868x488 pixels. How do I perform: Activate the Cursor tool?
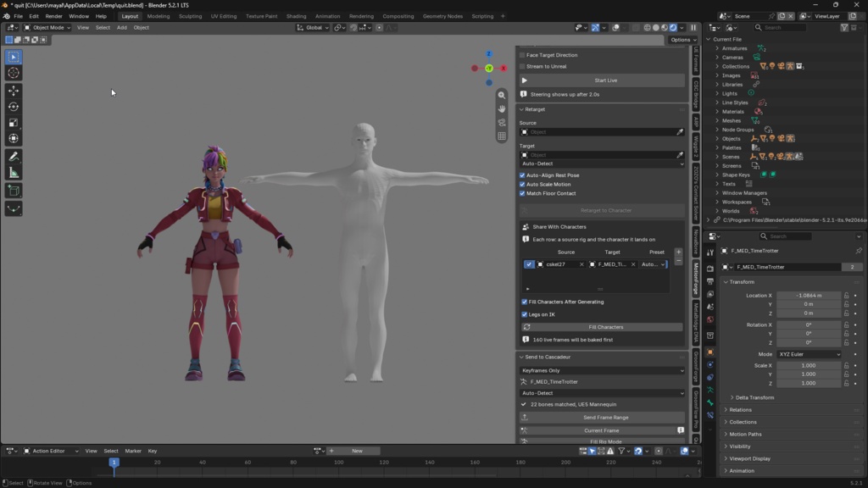[14, 73]
